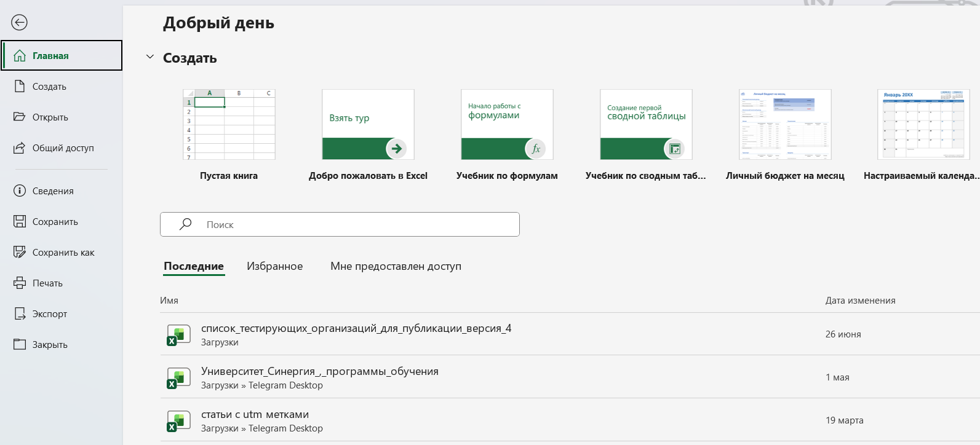
Task: Click the Печать printer icon
Action: tap(20, 283)
